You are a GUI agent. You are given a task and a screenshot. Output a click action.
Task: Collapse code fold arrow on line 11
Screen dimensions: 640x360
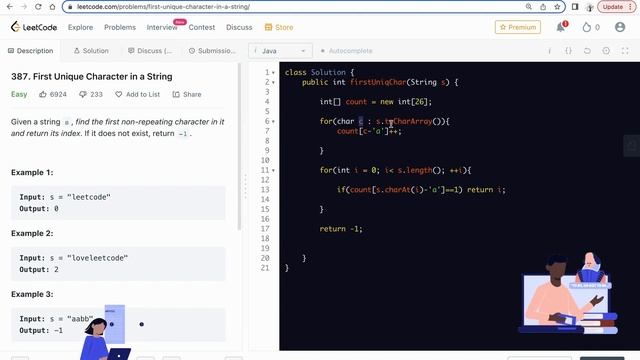pyautogui.click(x=273, y=171)
